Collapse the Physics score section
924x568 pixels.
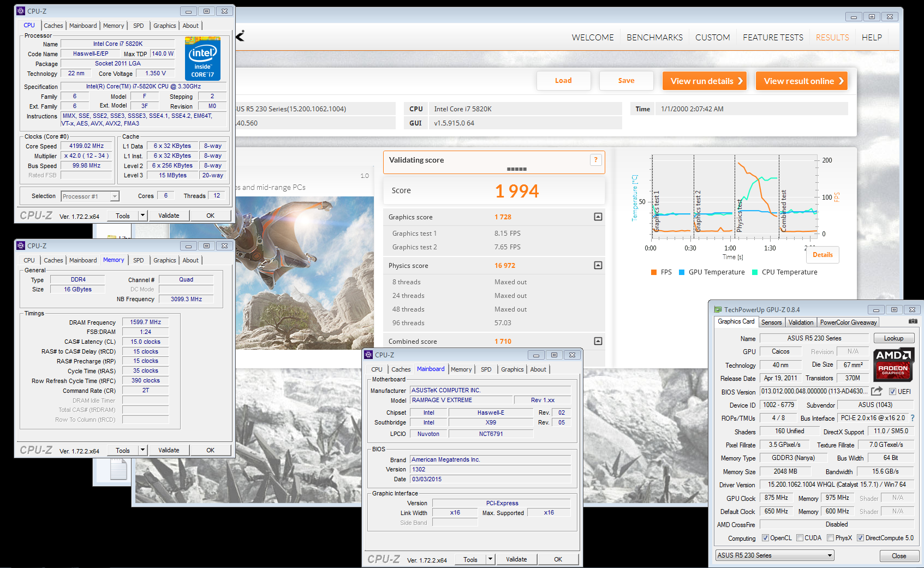598,265
